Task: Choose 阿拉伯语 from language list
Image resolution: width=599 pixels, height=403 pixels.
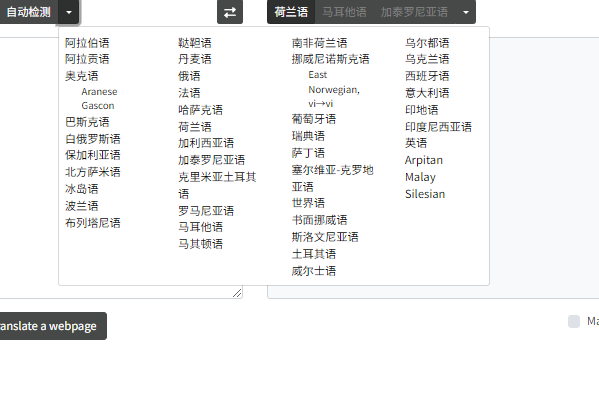Action: pos(87,43)
